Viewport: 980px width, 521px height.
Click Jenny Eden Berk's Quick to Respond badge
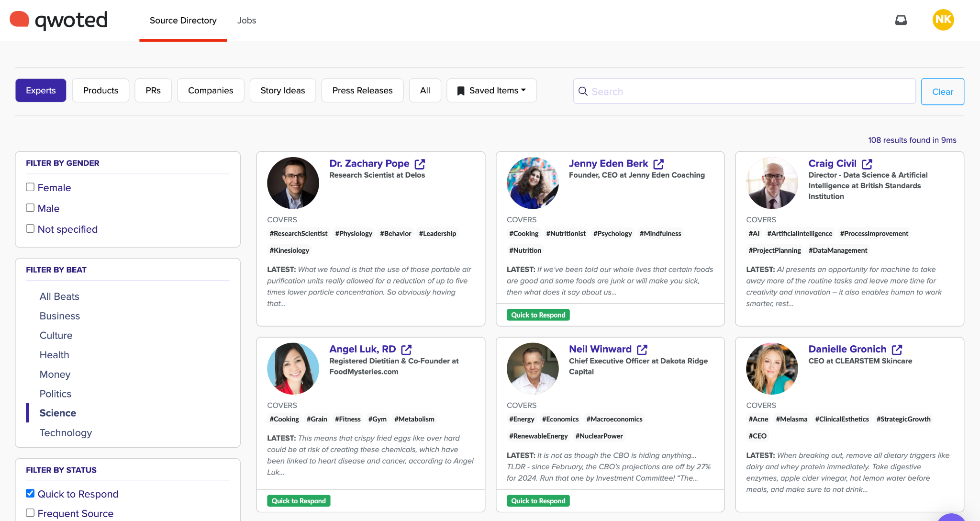pyautogui.click(x=538, y=315)
